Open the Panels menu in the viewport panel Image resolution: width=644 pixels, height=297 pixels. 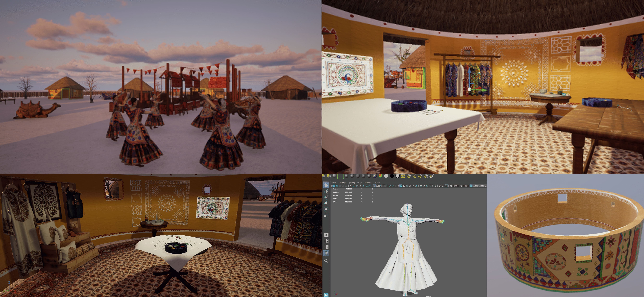(x=377, y=183)
